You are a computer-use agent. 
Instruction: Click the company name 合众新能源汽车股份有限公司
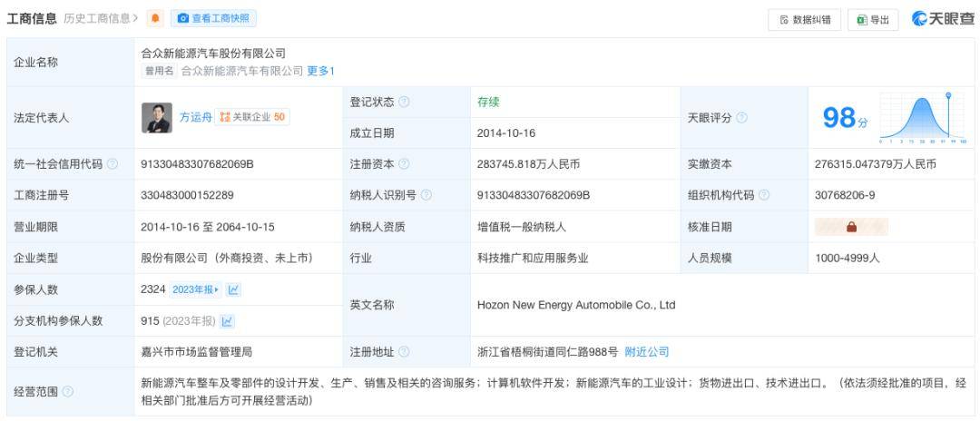click(x=213, y=54)
